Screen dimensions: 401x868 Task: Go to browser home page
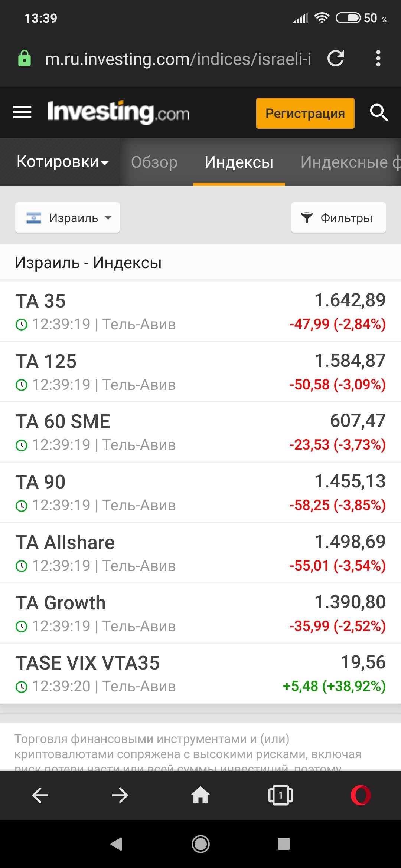pyautogui.click(x=200, y=795)
